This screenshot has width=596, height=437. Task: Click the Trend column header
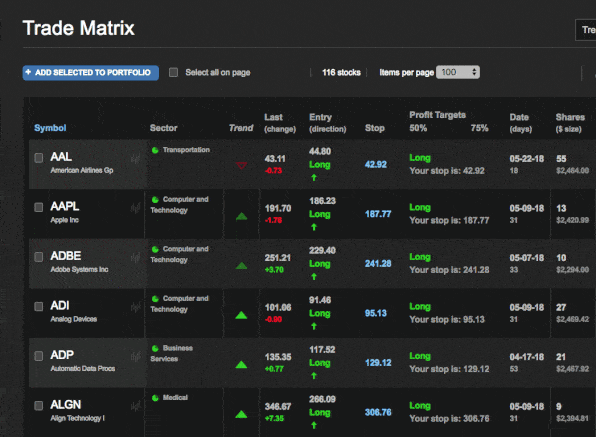[241, 128]
